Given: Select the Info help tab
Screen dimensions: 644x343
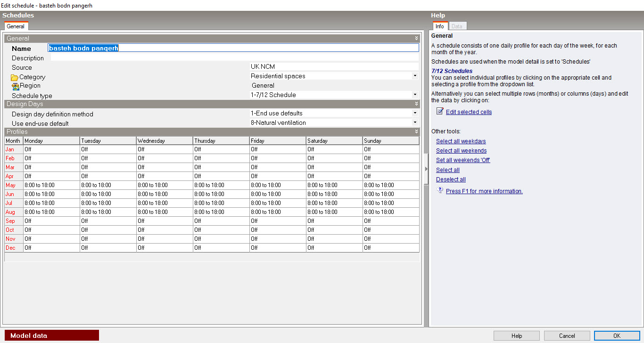Looking at the screenshot, I should coord(439,26).
